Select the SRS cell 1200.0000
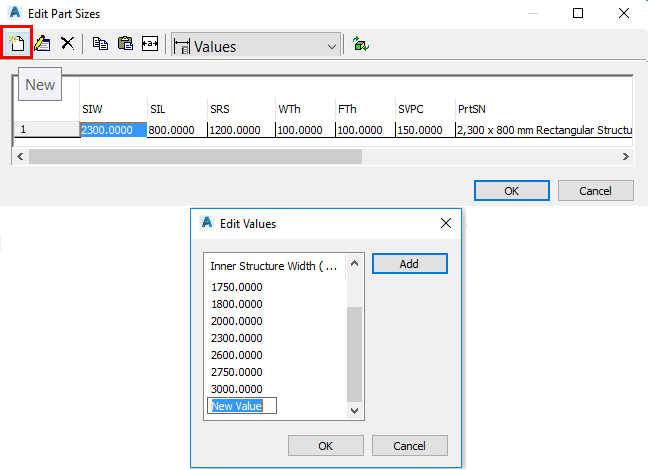The width and height of the screenshot is (648, 470). point(241,130)
